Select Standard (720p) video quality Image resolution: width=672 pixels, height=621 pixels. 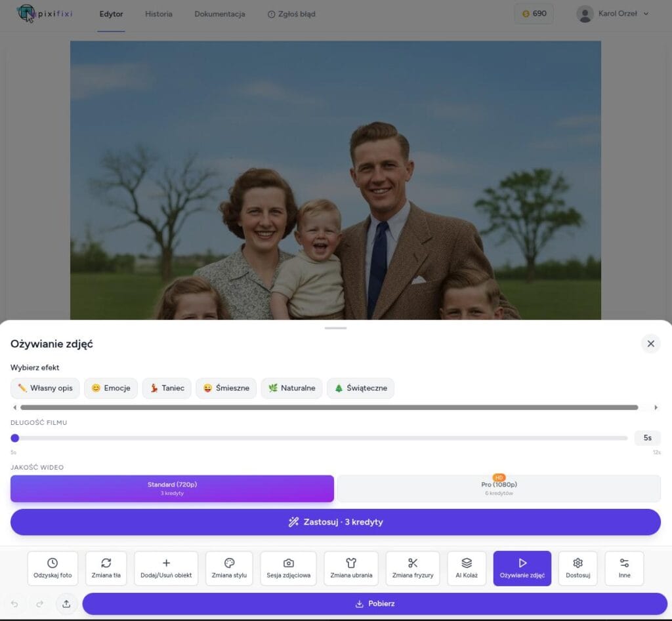172,489
